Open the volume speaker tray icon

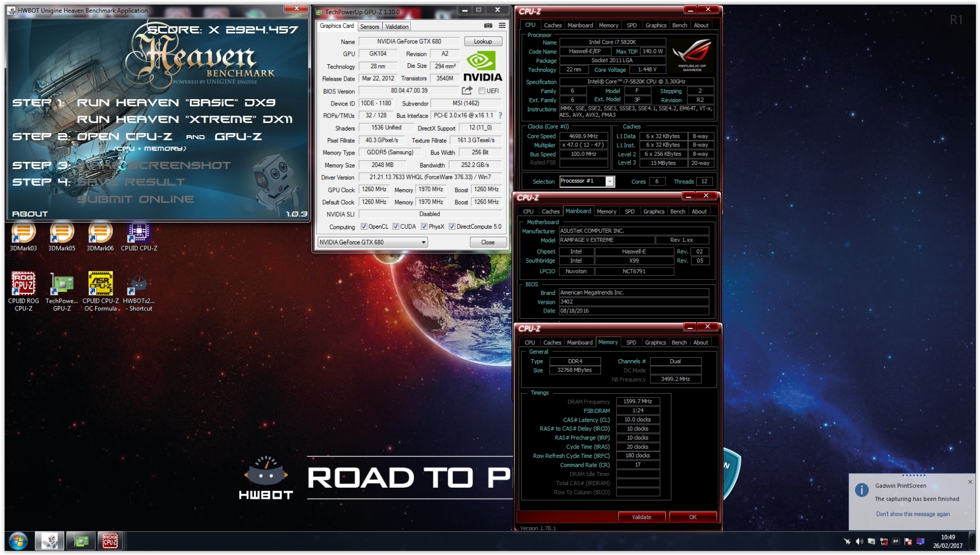(859, 541)
